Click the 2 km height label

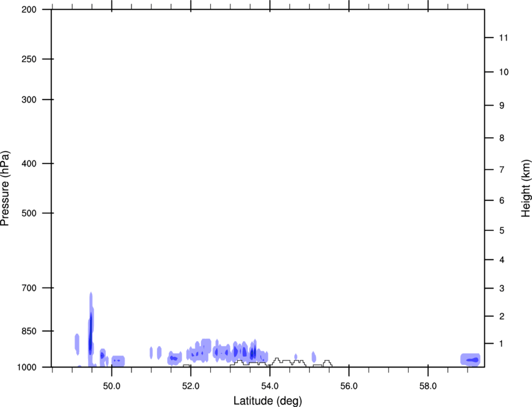[x=502, y=316]
